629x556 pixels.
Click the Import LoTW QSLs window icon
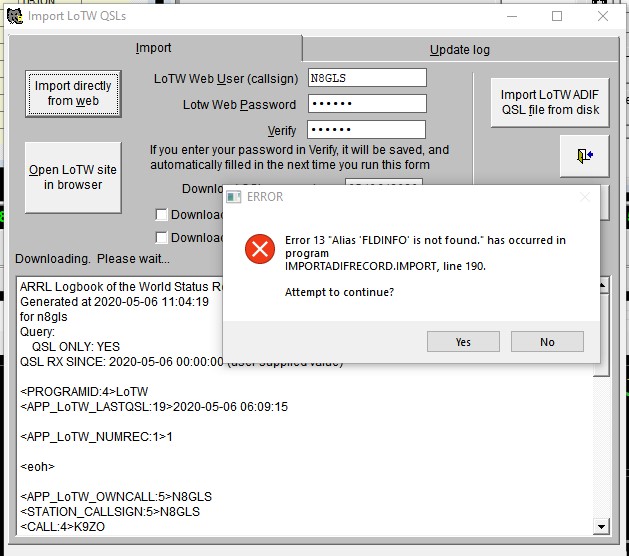tap(15, 16)
